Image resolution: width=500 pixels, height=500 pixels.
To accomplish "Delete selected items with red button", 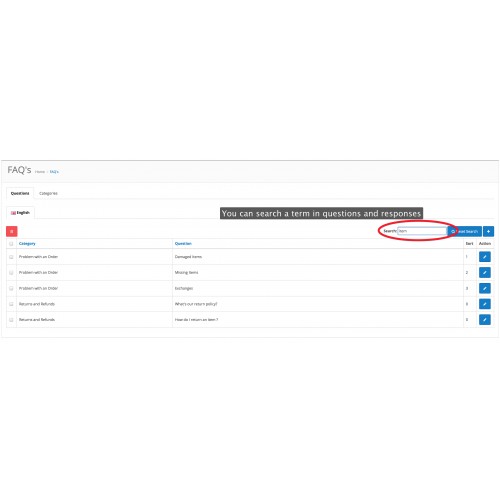I will tap(12, 231).
